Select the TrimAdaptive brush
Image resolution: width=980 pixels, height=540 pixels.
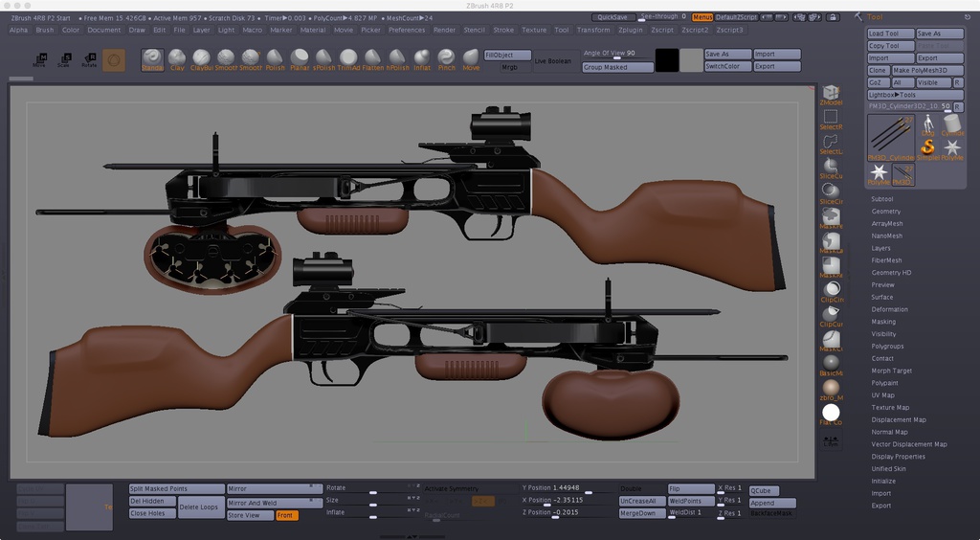348,60
